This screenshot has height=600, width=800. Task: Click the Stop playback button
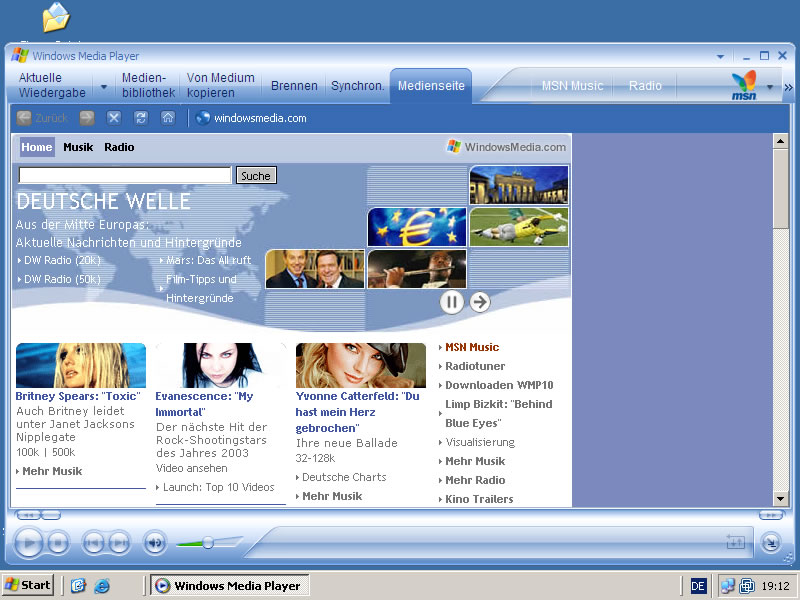58,543
